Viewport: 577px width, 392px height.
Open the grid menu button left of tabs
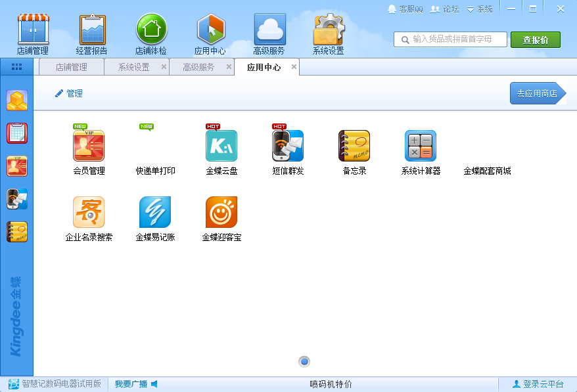point(17,67)
